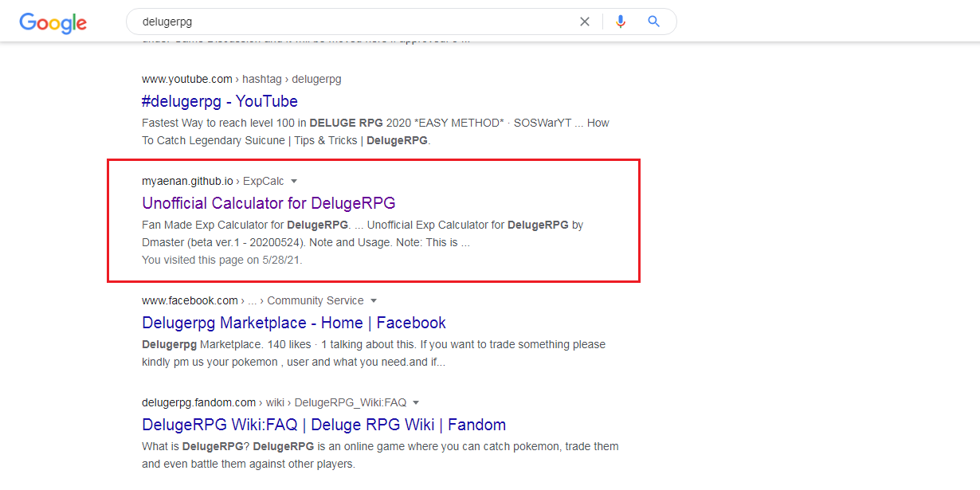The image size is (980, 490).
Task: Click snippet "What is DelugeRPG?"
Action: tap(380, 455)
